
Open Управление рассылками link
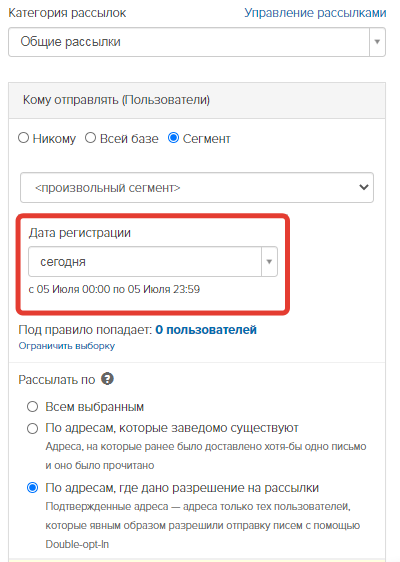[315, 13]
